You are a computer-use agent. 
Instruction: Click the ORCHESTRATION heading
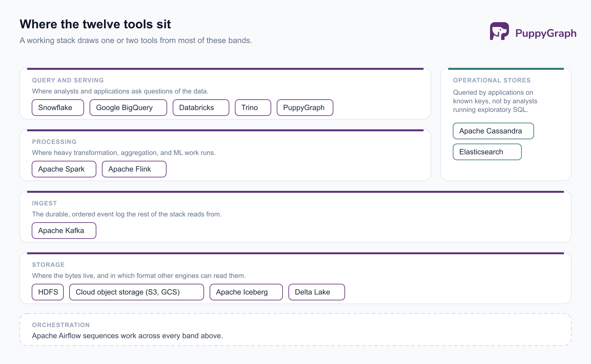coord(61,325)
